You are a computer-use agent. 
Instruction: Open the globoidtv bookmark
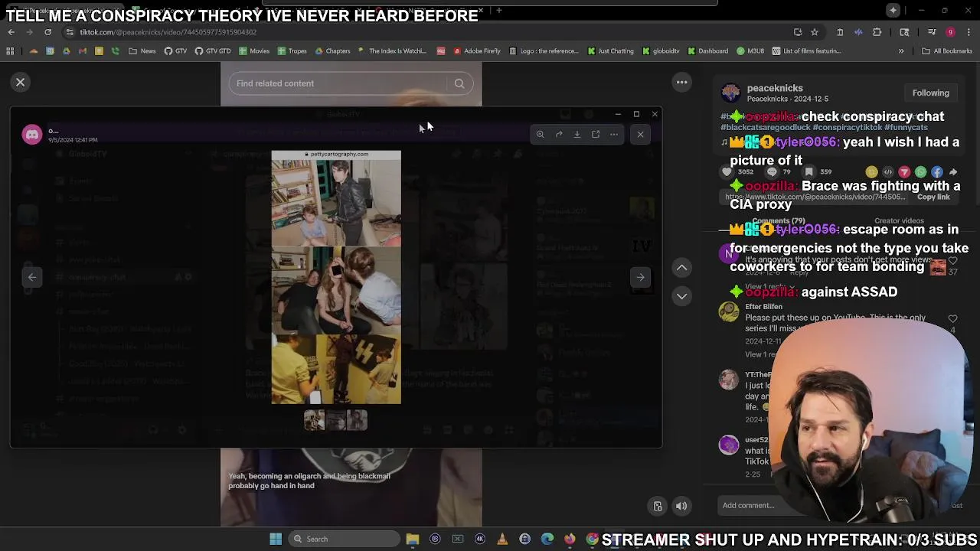[661, 51]
